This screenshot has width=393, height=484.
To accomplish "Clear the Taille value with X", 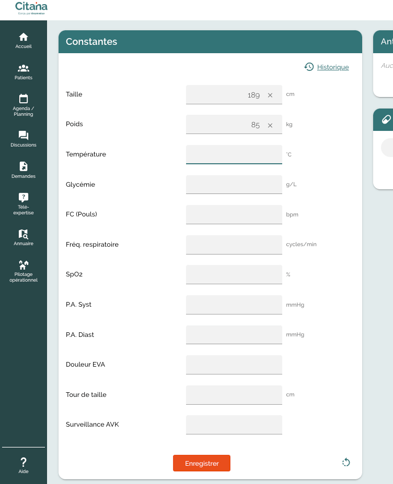I will pyautogui.click(x=270, y=95).
